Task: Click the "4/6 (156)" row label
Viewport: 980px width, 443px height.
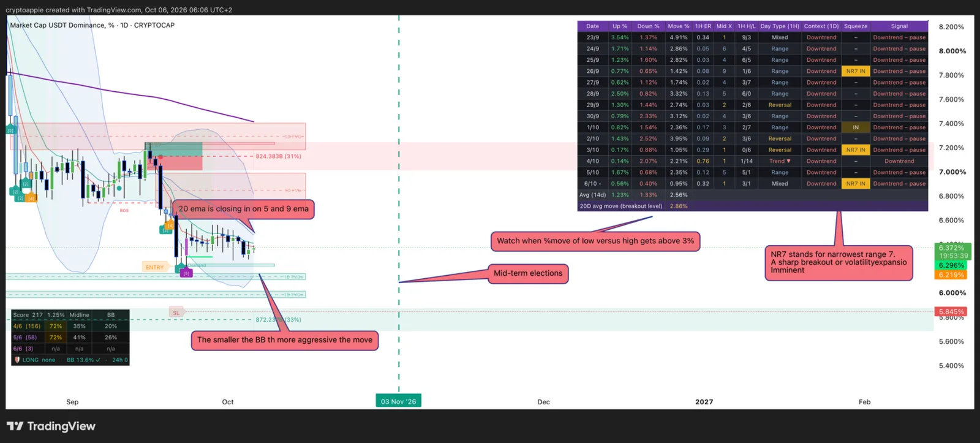Action: [x=27, y=327]
